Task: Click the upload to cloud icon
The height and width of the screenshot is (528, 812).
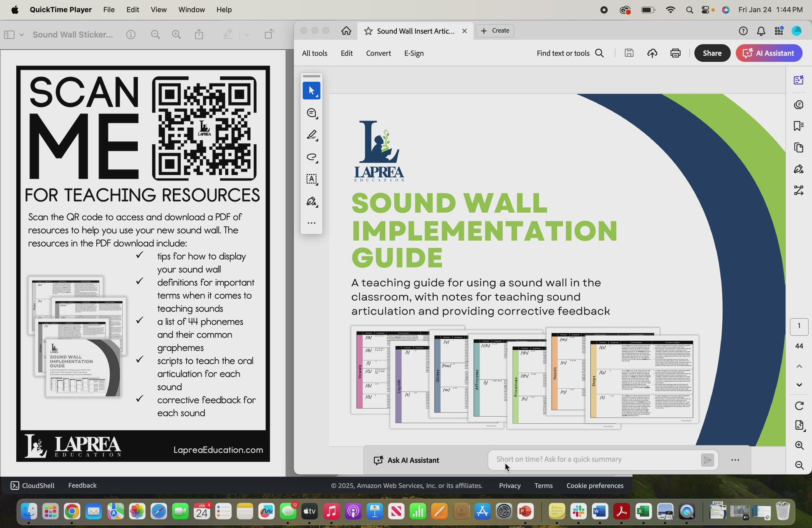Action: pos(652,53)
